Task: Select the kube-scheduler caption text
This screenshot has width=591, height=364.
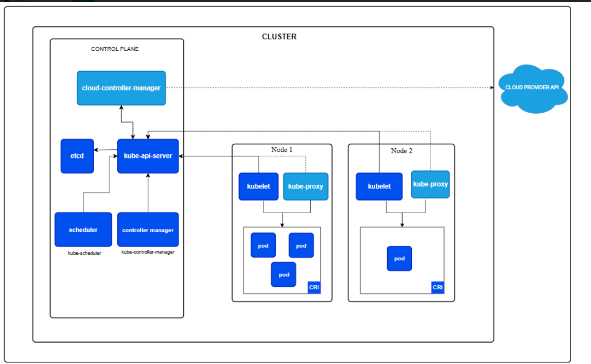Action: coord(84,253)
